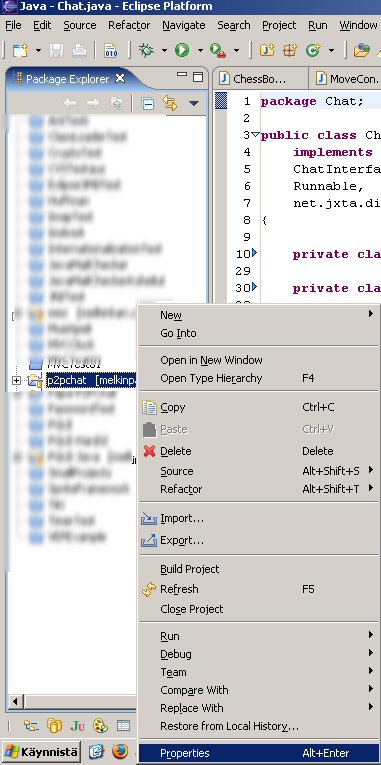
Task: Open the Navigate menu
Action: (x=183, y=25)
